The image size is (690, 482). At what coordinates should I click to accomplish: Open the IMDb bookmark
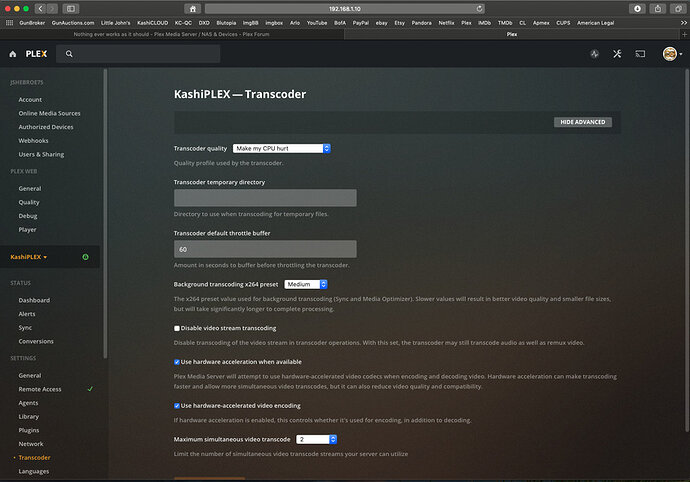point(484,23)
